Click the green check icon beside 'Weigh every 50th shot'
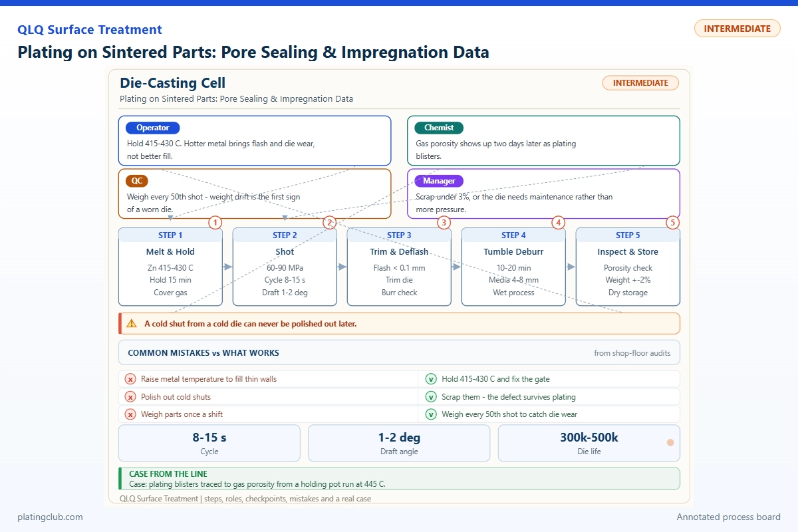 click(431, 414)
